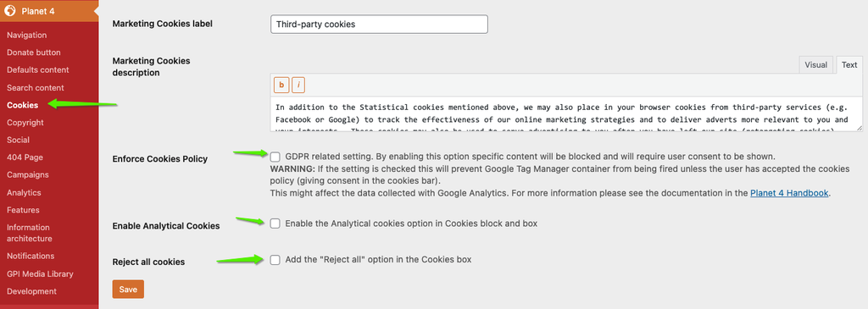Open Navigation settings in sidebar
This screenshot has height=309, width=868.
(x=26, y=35)
